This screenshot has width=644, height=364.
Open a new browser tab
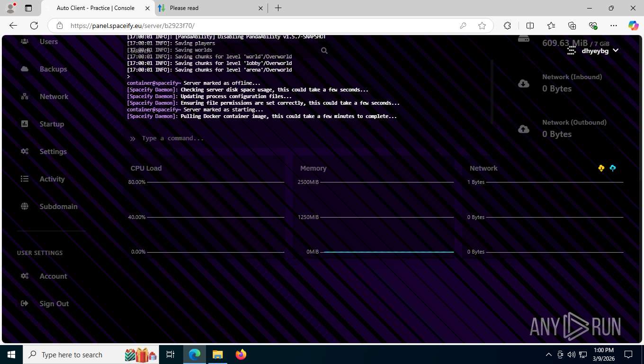[278, 8]
